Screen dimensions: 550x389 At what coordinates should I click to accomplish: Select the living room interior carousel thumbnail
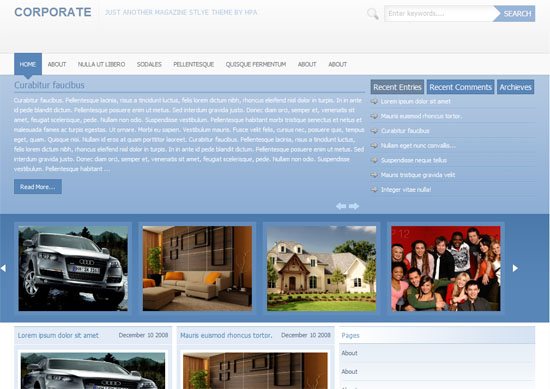tap(197, 268)
